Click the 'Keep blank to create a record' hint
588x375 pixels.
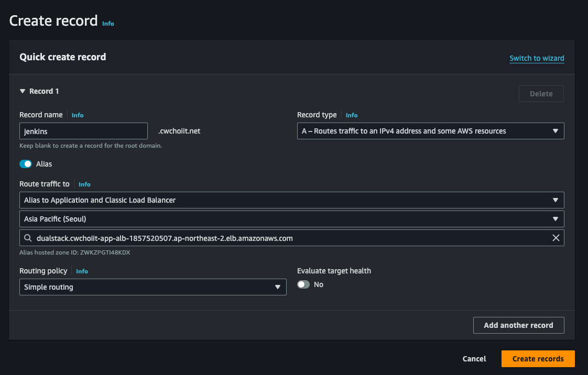point(91,146)
